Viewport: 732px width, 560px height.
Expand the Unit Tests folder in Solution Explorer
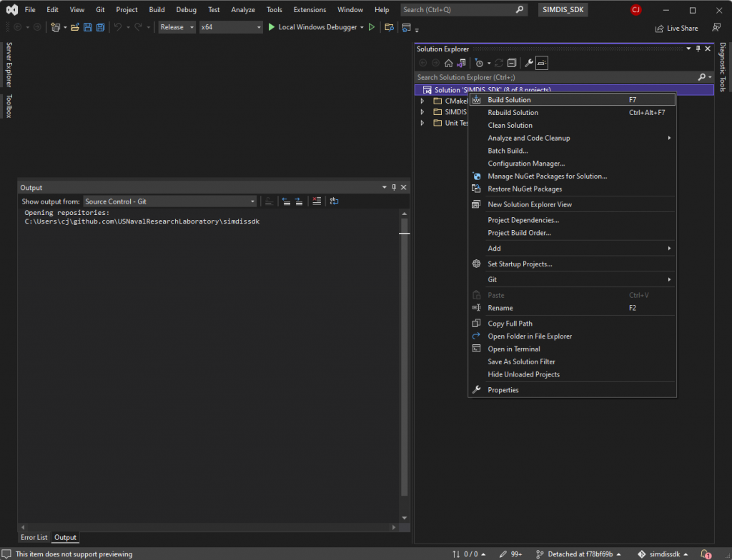click(422, 123)
